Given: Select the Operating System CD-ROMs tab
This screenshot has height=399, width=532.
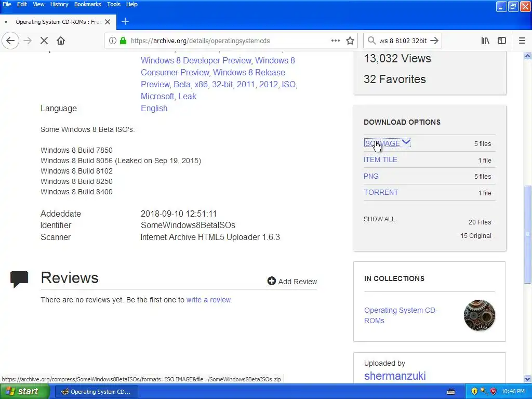Looking at the screenshot, I should coord(58,22).
